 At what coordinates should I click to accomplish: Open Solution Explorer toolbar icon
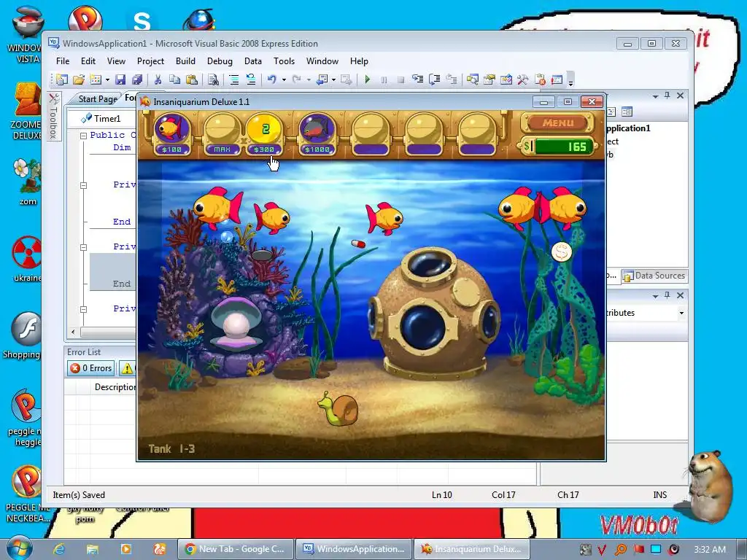coord(473,79)
